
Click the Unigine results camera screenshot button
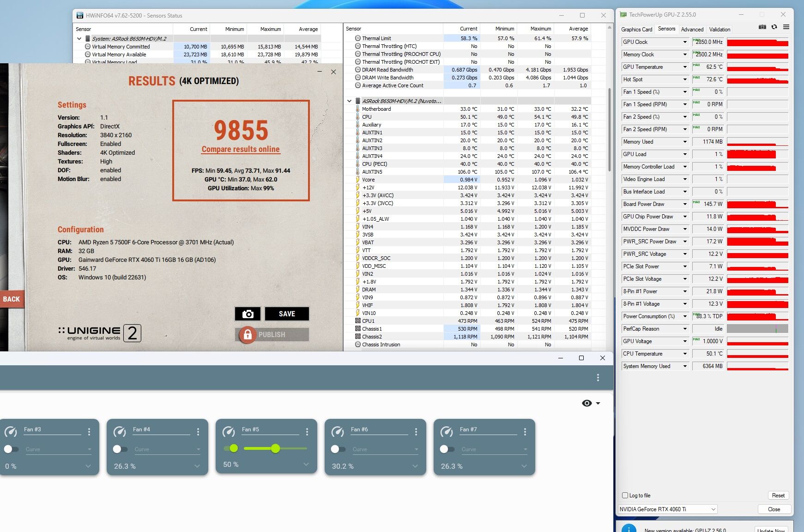[x=248, y=314]
